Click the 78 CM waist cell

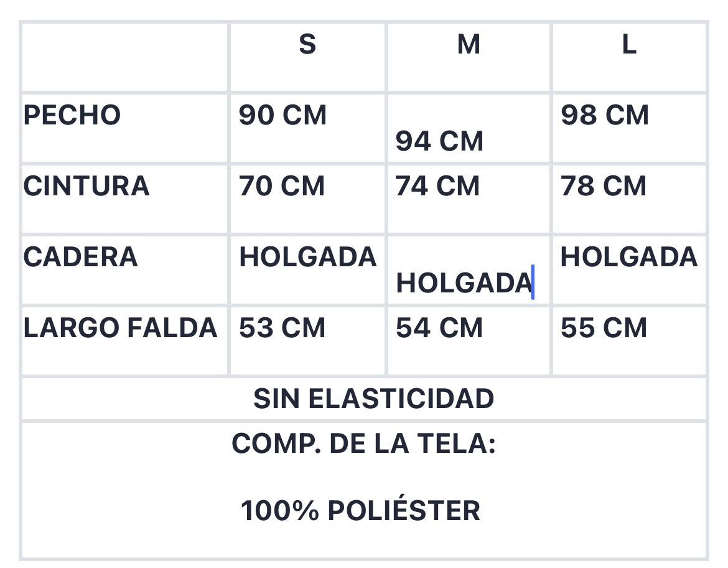coord(629,200)
